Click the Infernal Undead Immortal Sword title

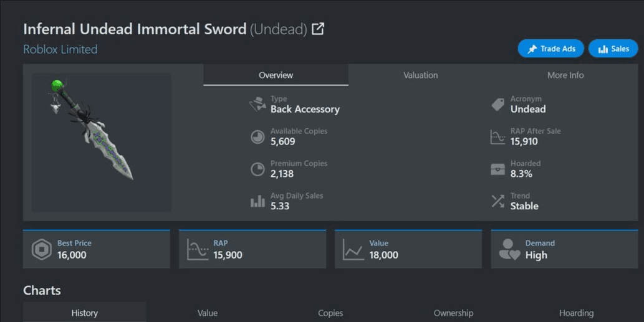click(x=135, y=29)
